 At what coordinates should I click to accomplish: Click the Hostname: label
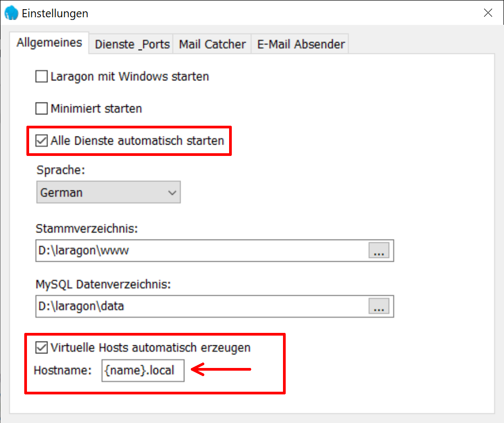(x=63, y=371)
